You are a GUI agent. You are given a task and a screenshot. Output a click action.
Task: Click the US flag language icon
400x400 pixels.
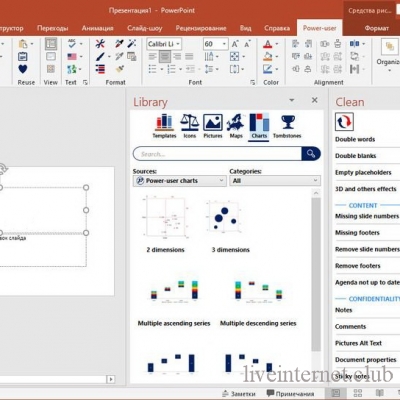[x=72, y=56]
